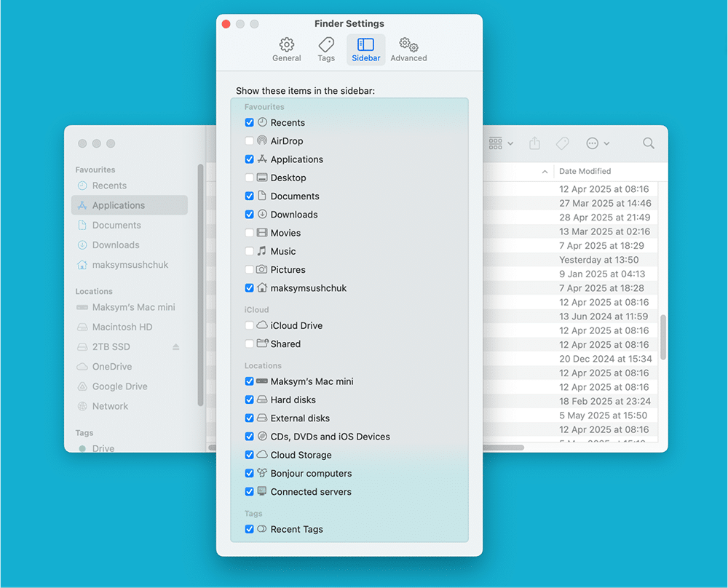The height and width of the screenshot is (588, 728).
Task: Check the Pictures checkbox
Action: tap(249, 270)
